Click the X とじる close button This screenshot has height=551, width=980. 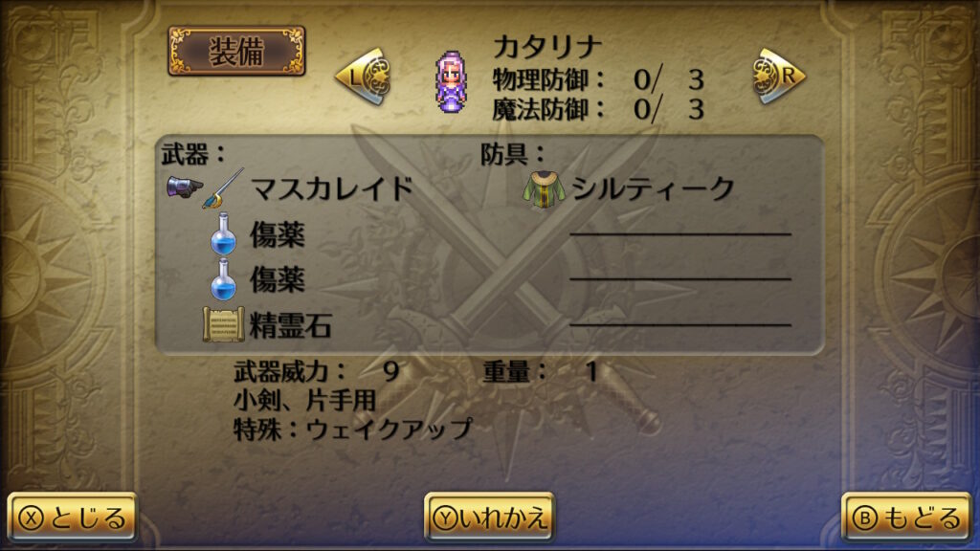[x=73, y=517]
